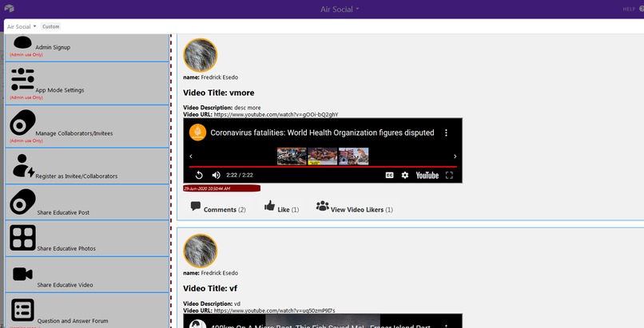Click the Share Educative Photos label
Viewport: 644px width, 328px height.
point(66,248)
